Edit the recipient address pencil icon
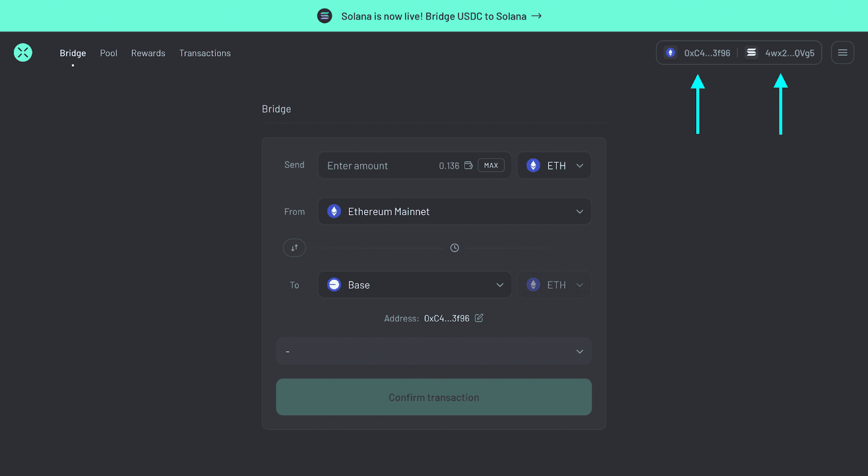This screenshot has height=476, width=868. [x=479, y=318]
